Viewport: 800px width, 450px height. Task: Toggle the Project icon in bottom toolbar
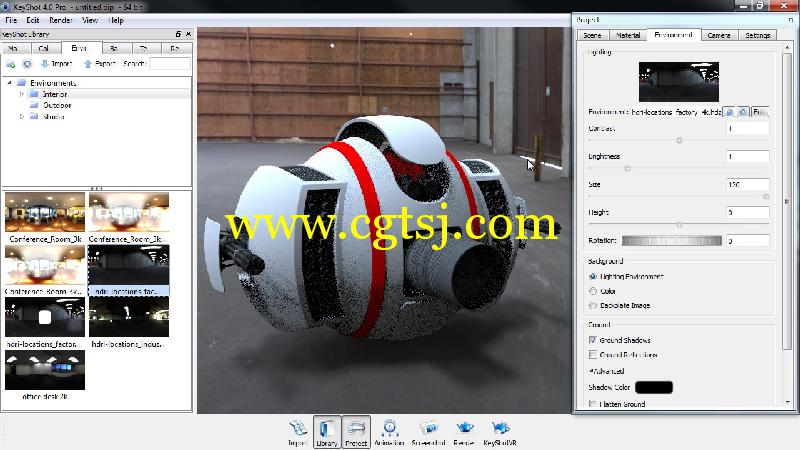356,433
